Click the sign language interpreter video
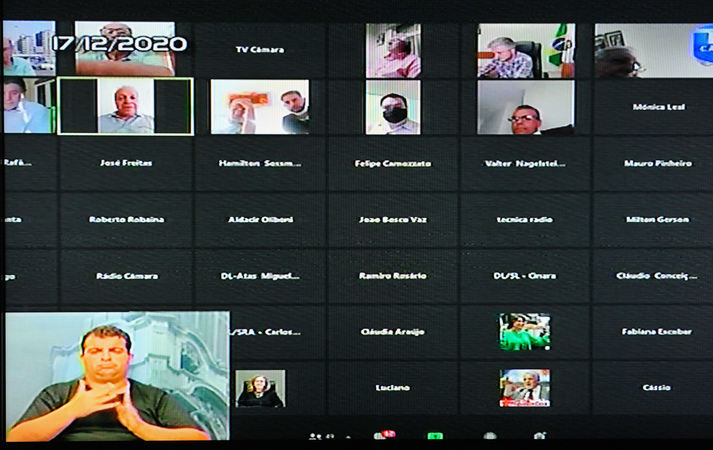Viewport: 713px width, 450px height. (117, 376)
